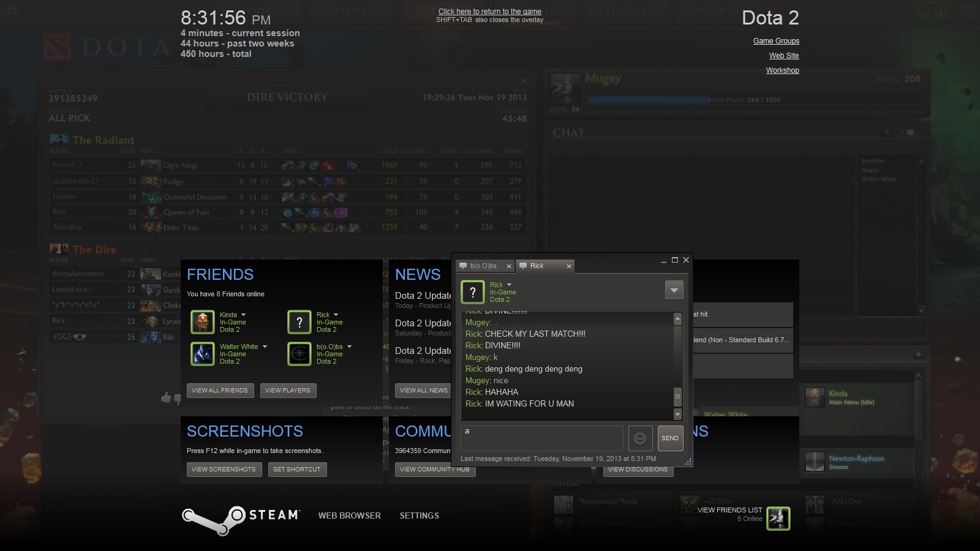Viewport: 980px width, 551px height.
Task: Open the Workshop link
Action: [x=782, y=70]
